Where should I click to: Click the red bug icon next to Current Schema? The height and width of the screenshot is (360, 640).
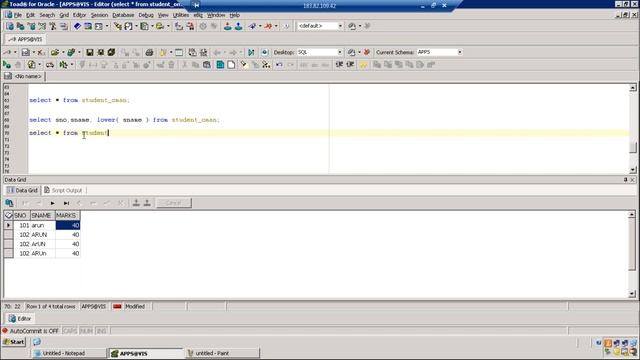tap(367, 52)
